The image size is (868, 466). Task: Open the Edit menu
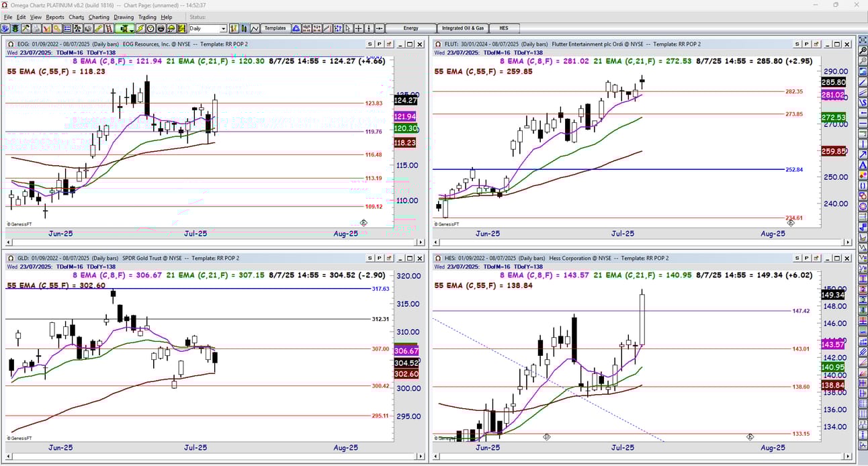pyautogui.click(x=21, y=17)
